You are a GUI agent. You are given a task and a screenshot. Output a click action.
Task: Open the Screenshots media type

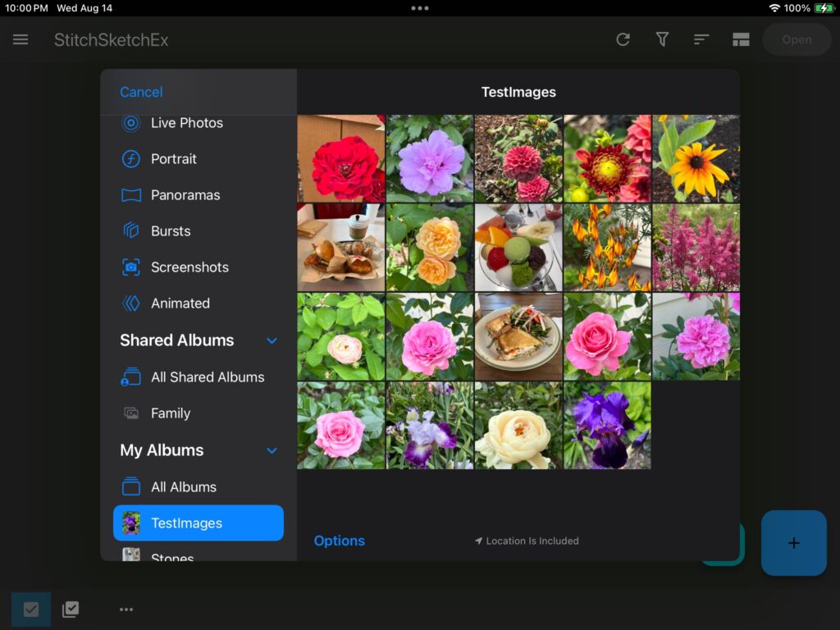click(189, 267)
